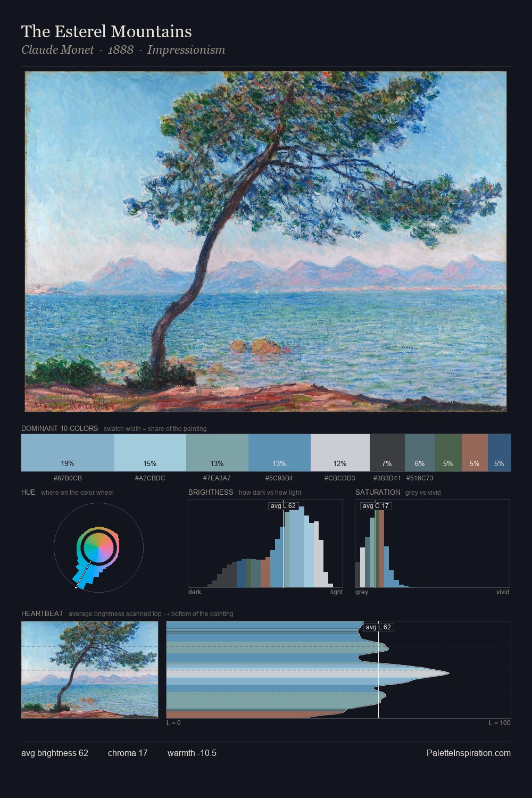532x798 pixels.
Task: Click the hex label "#5C93B4"
Action: click(x=279, y=478)
